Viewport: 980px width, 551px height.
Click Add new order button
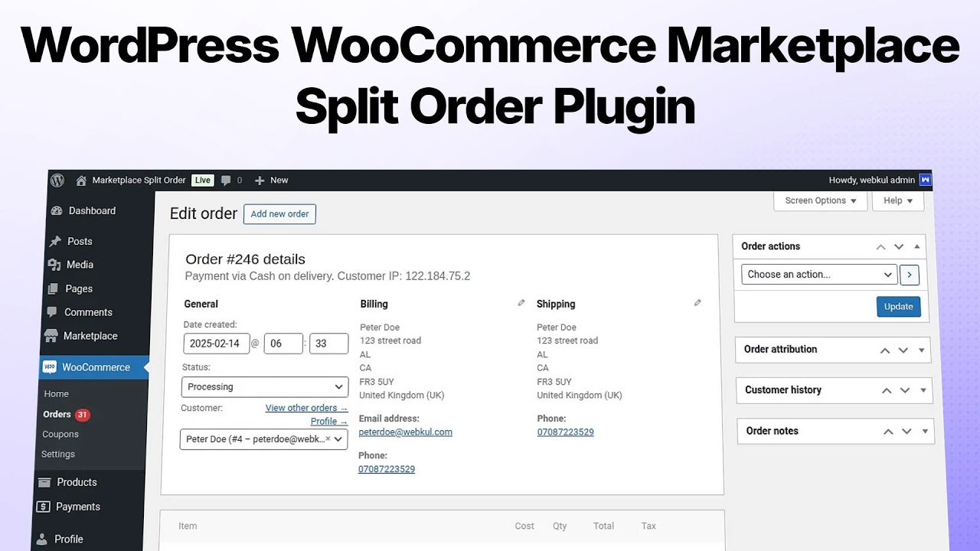pos(279,214)
